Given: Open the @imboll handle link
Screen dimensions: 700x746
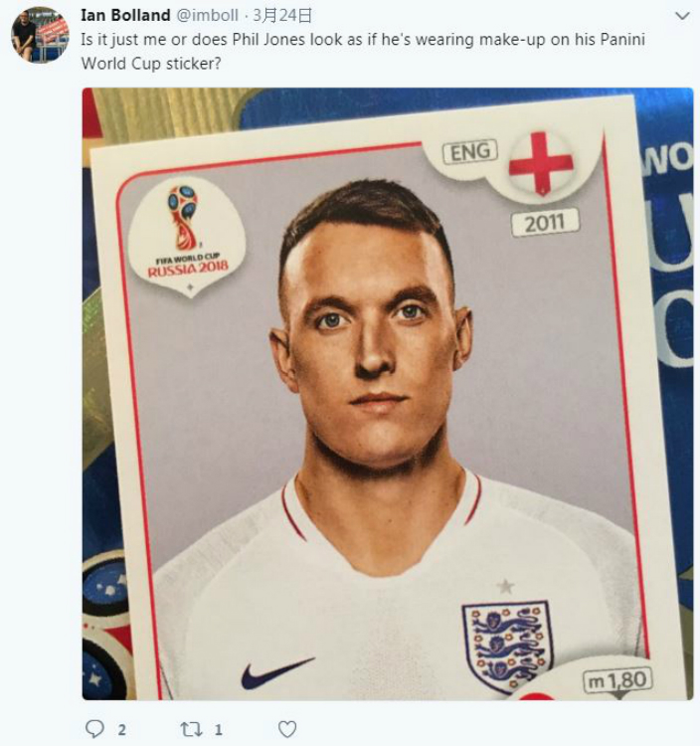Looking at the screenshot, I should click(208, 15).
